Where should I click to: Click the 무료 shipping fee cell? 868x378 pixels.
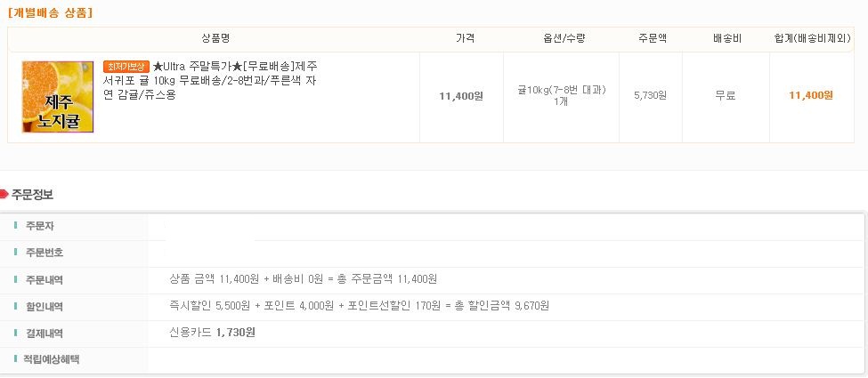coord(726,95)
